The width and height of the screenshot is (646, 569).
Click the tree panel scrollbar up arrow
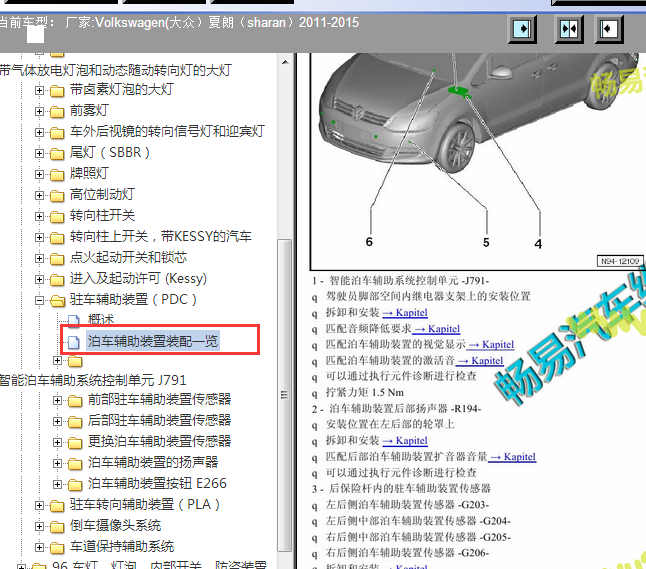(x=285, y=62)
